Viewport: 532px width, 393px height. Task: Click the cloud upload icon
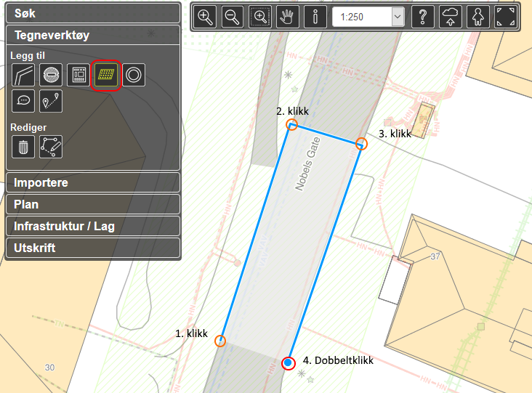click(450, 17)
